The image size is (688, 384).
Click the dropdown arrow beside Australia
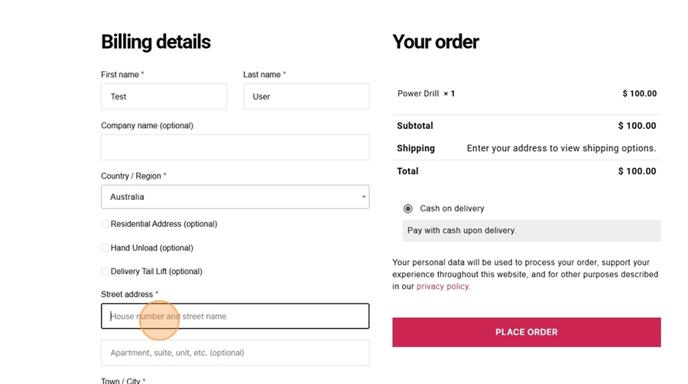363,197
